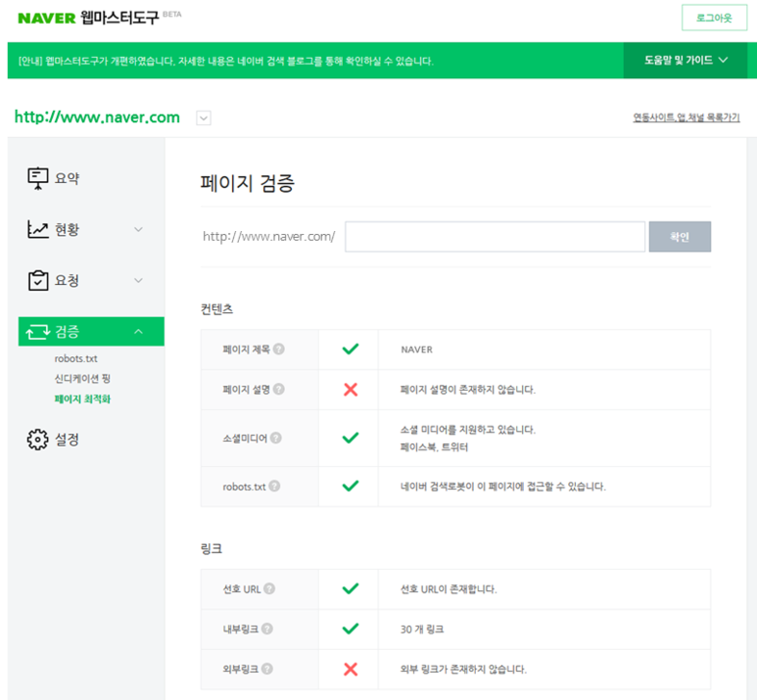Click the 로그아웃 button
The height and width of the screenshot is (700, 757).
point(714,19)
